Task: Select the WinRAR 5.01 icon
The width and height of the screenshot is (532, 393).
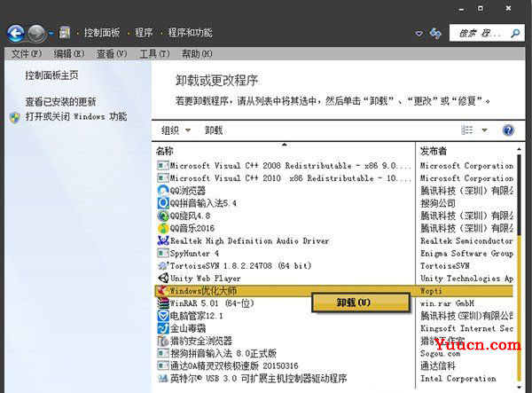Action: (163, 303)
